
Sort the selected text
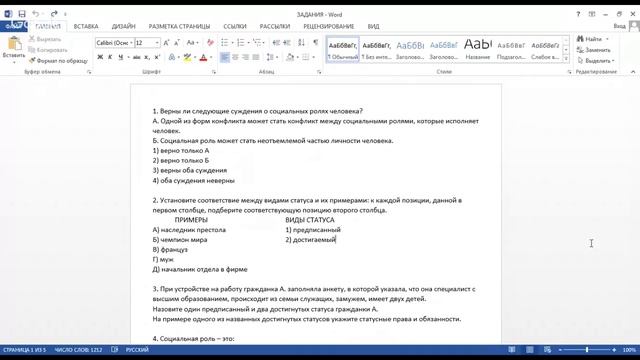tap(301, 42)
